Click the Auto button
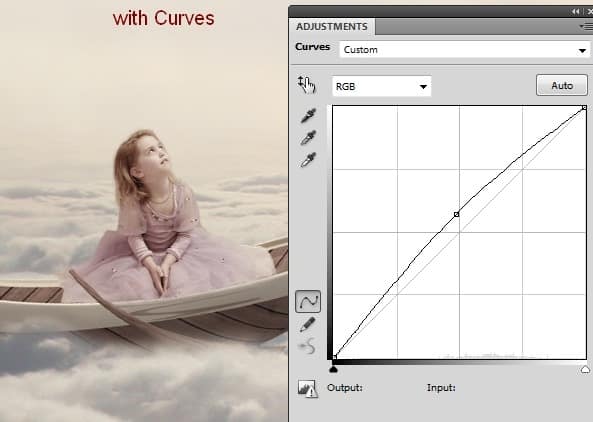This screenshot has width=593, height=422. [x=562, y=85]
